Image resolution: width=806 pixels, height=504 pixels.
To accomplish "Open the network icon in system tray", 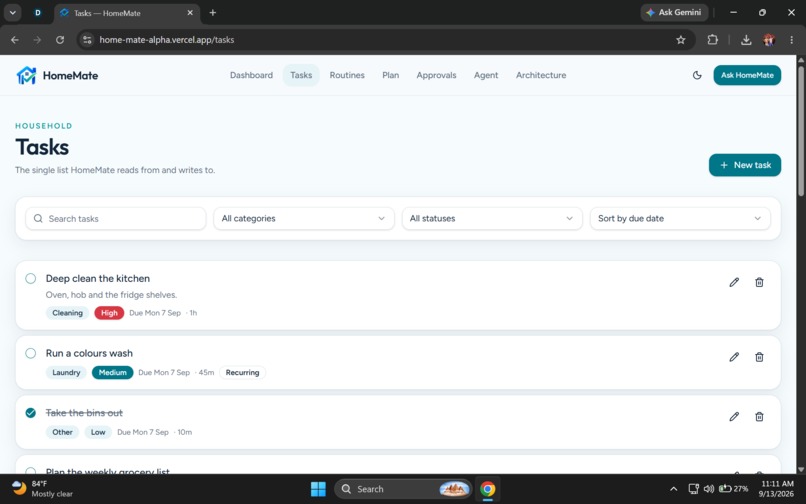I will [x=693, y=489].
